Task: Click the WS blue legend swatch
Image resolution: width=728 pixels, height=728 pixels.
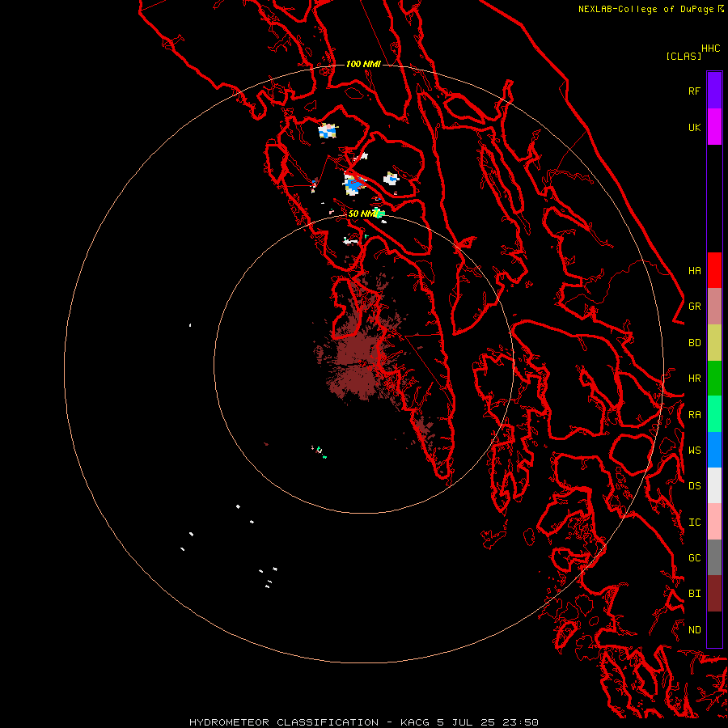Action: click(x=714, y=450)
